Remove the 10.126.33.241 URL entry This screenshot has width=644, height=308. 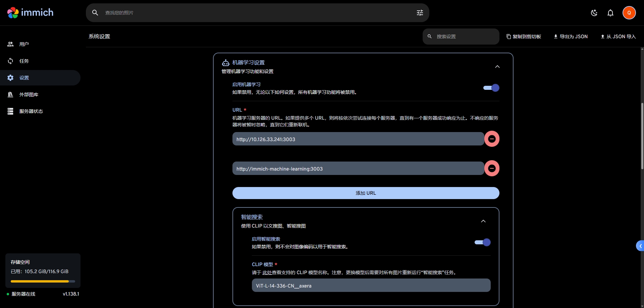click(492, 139)
